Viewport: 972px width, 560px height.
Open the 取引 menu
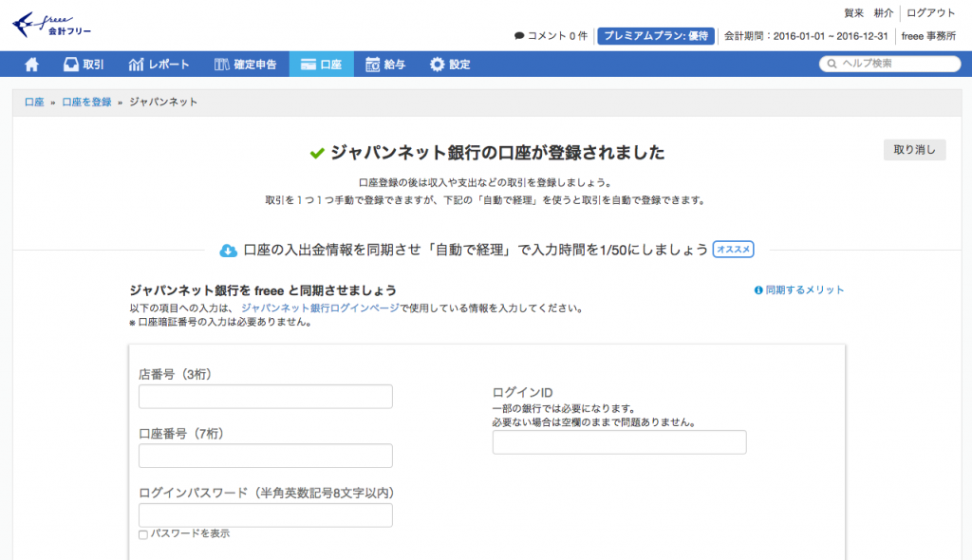84,65
